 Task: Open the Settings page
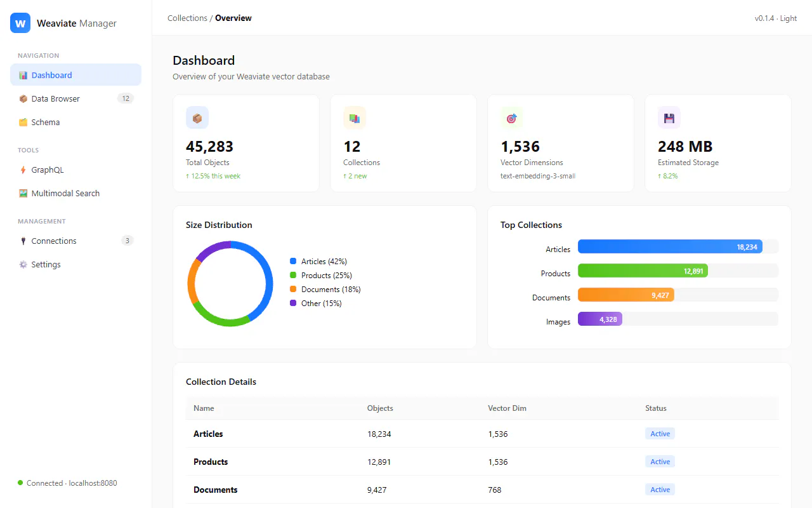(x=75, y=264)
